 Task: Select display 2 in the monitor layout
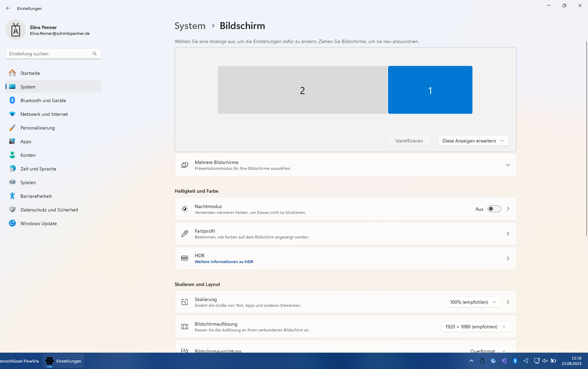tap(302, 90)
